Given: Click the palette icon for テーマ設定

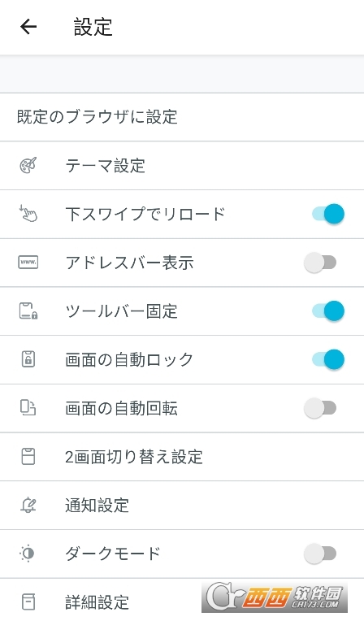Looking at the screenshot, I should point(28,165).
